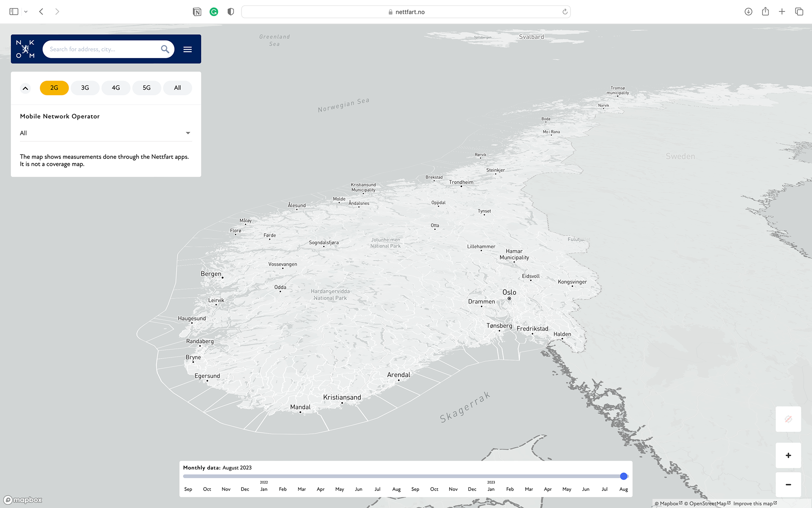
Task: Click the monthly data slider handle
Action: point(623,476)
